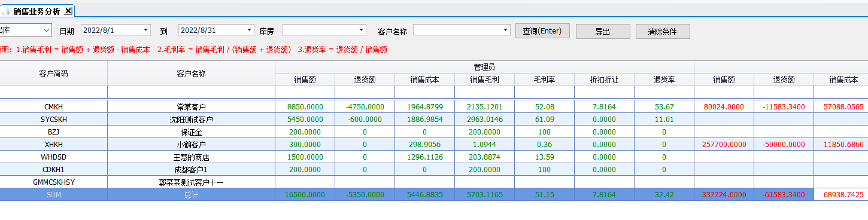Click customer name 成都客户1
868x220 pixels.
(x=192, y=169)
